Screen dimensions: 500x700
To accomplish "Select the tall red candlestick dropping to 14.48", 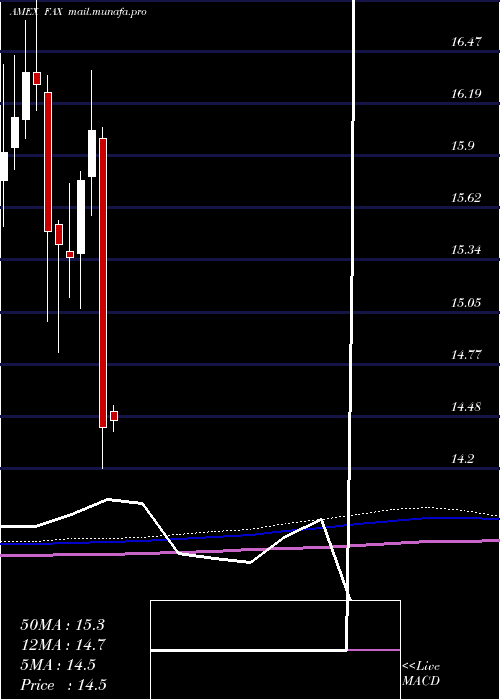I will (x=103, y=283).
